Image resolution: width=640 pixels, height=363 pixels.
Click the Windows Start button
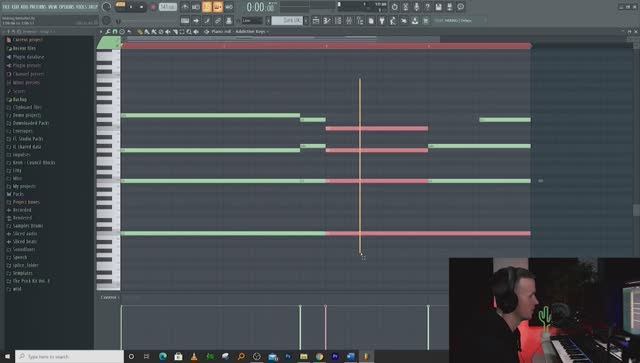pyautogui.click(x=7, y=356)
